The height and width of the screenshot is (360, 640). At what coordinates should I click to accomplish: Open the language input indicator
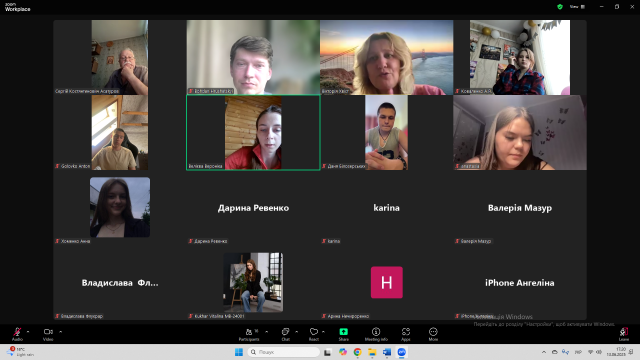pos(578,352)
